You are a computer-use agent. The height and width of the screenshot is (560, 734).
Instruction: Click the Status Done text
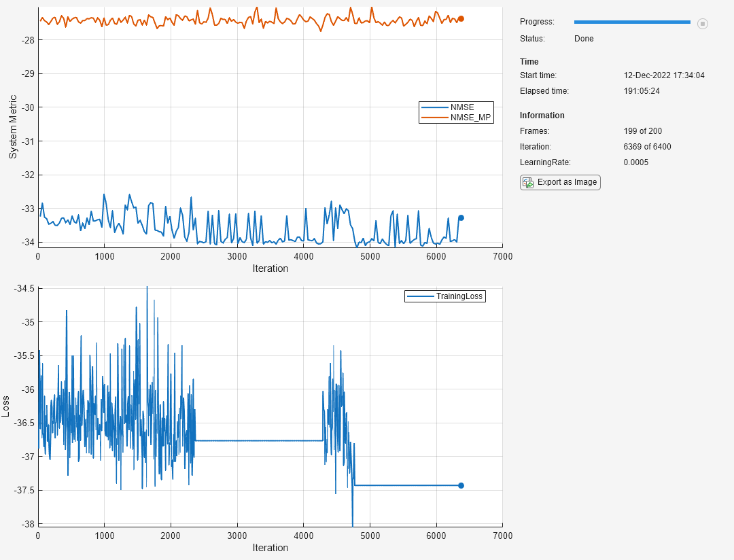(584, 39)
